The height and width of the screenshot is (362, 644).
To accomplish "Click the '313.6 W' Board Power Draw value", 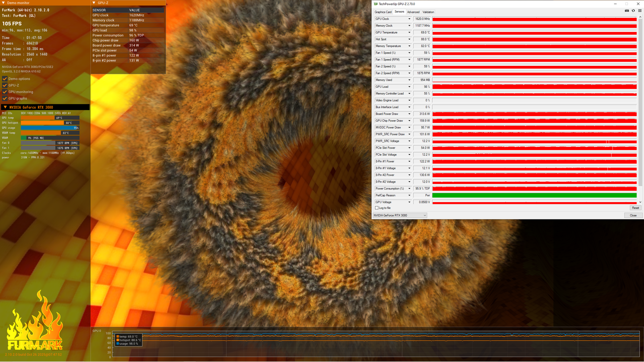I will tap(422, 114).
